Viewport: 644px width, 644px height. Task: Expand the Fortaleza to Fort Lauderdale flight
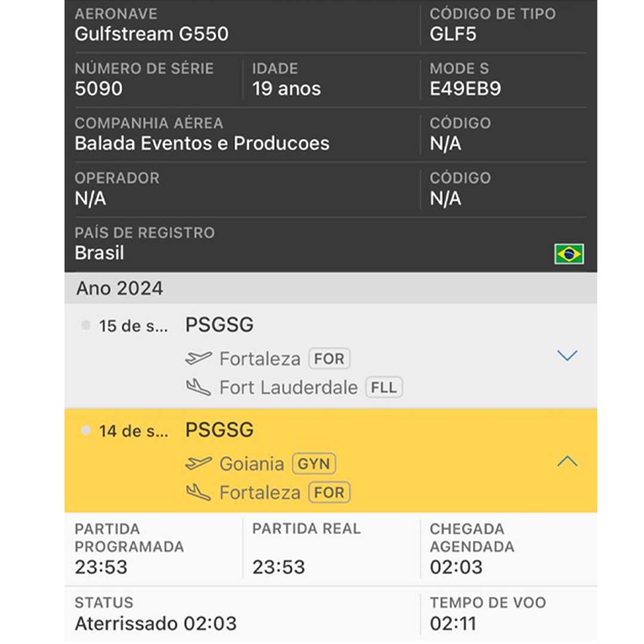tap(566, 356)
